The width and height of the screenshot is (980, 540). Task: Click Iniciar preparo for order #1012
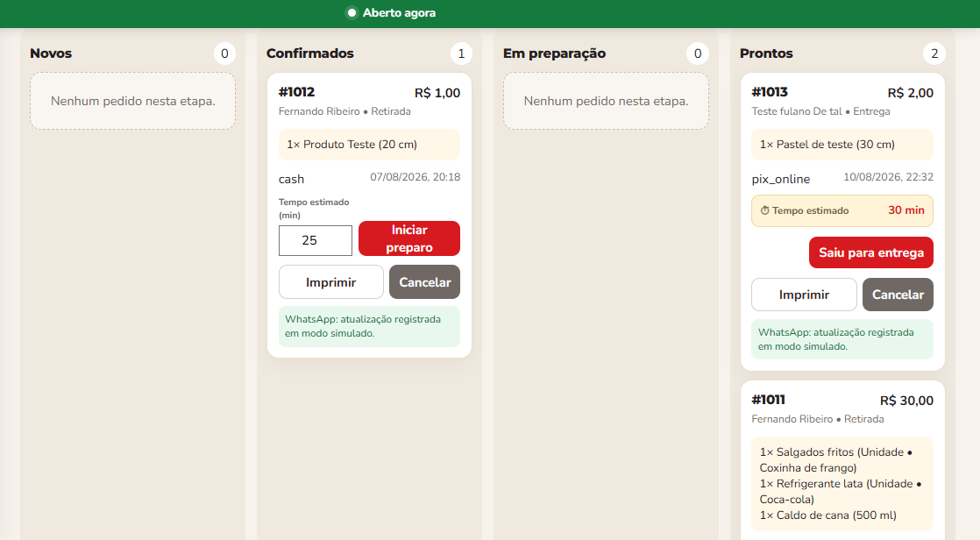[x=409, y=238]
